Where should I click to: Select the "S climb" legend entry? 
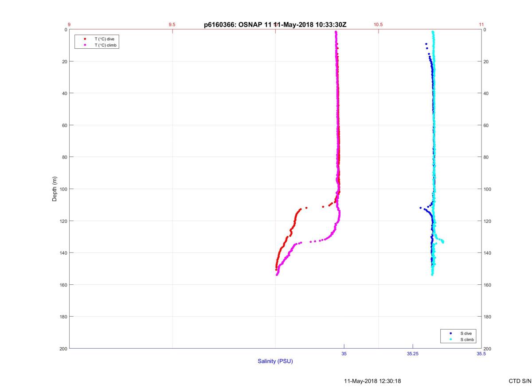pyautogui.click(x=467, y=340)
